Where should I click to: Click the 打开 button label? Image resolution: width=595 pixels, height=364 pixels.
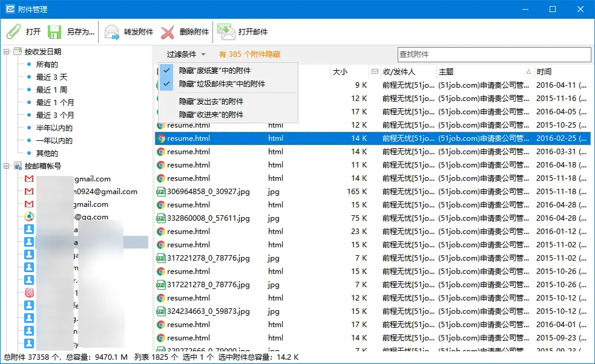(33, 32)
